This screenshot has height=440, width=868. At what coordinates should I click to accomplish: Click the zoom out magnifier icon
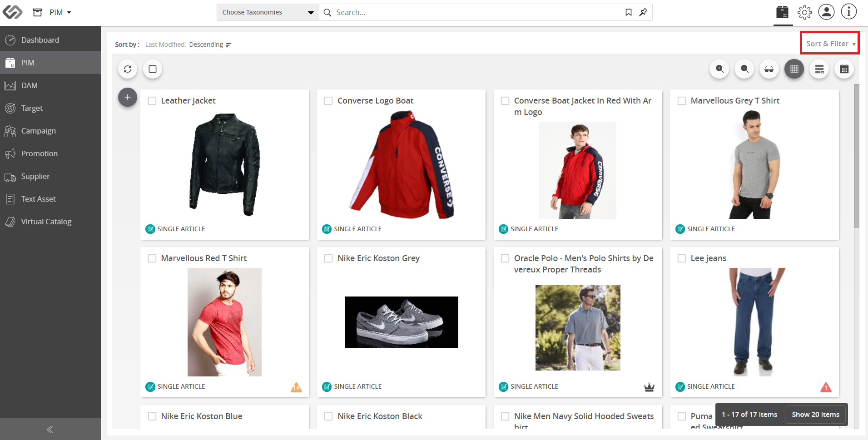744,69
